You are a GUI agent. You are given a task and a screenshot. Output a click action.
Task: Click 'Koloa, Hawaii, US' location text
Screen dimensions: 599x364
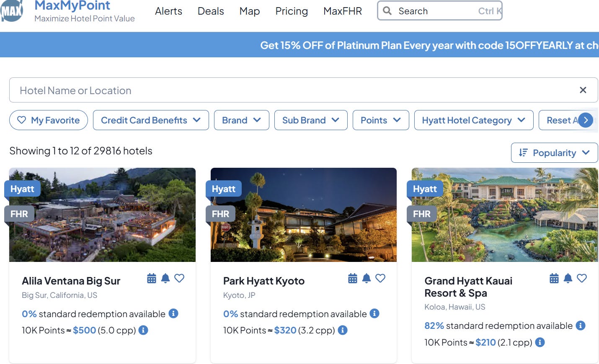pos(455,307)
